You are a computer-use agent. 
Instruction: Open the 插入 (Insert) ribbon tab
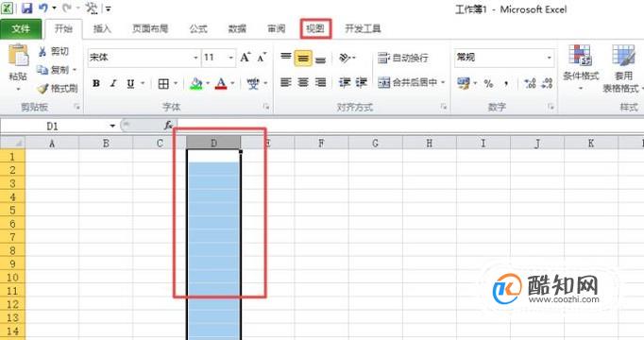click(102, 28)
